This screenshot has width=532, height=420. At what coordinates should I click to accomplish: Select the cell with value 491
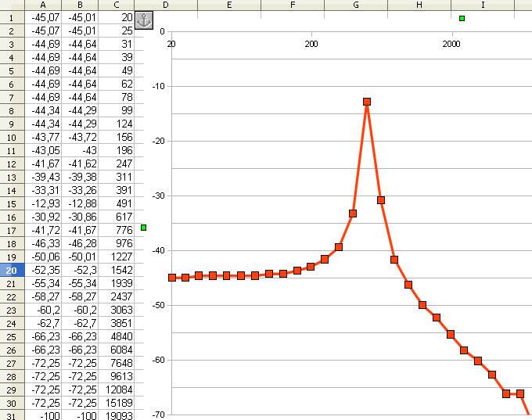[x=117, y=203]
